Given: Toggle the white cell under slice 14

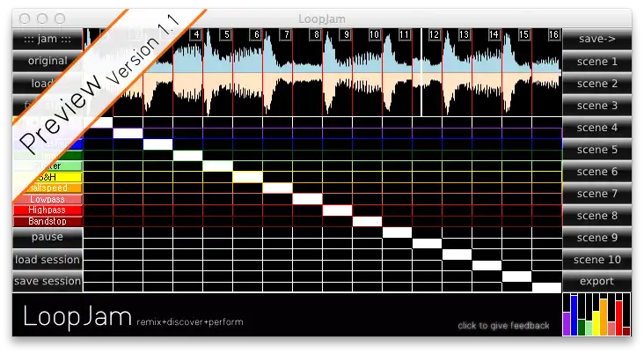Looking at the screenshot, I should [487, 265].
